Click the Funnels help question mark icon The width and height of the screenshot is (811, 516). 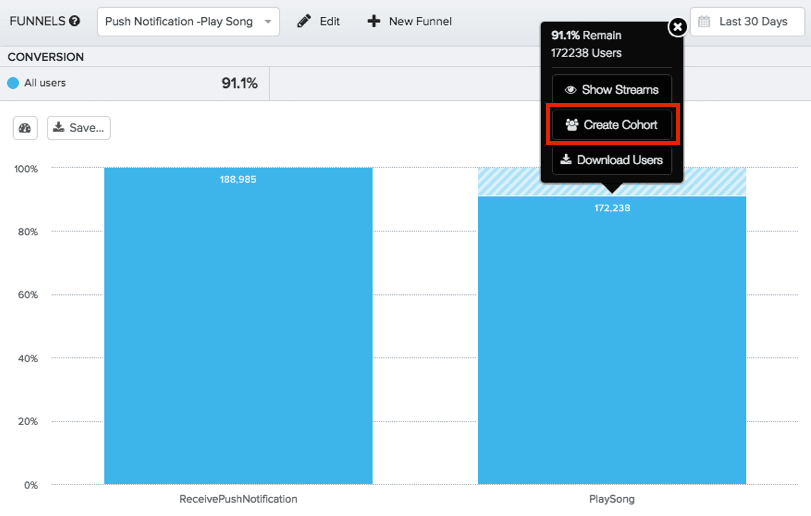pos(75,21)
